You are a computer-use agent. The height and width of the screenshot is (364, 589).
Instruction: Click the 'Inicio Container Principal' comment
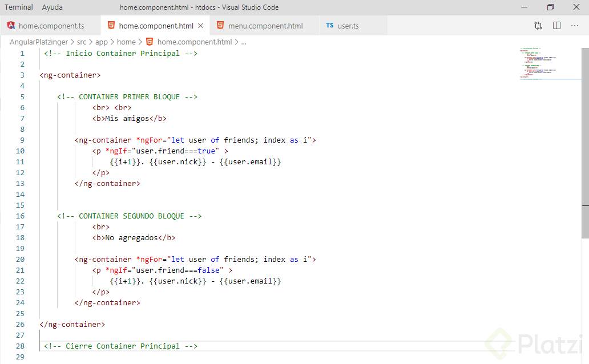[x=120, y=53]
